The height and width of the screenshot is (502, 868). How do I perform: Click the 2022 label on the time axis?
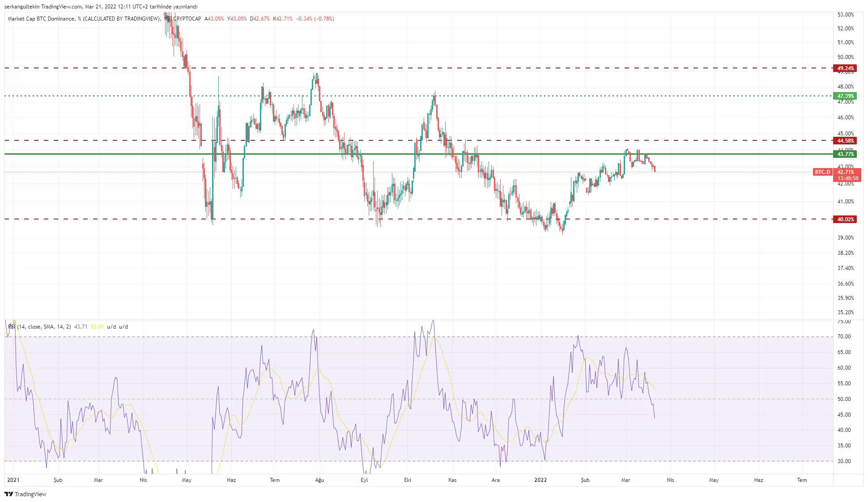tap(540, 480)
